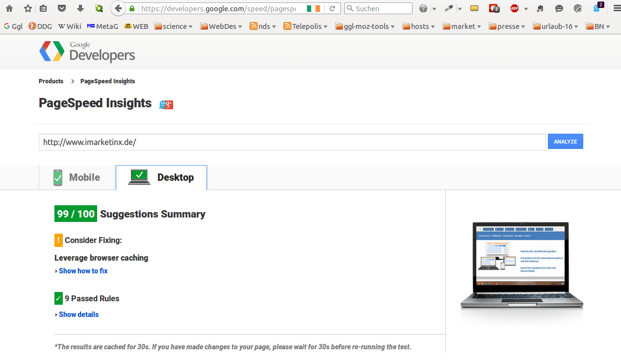The image size is (621, 364).
Task: Expand the BN bookmarks folder
Action: pos(598,26)
